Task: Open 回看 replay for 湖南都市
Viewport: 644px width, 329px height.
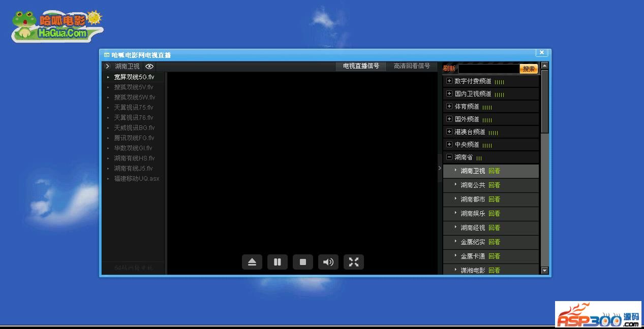Action: click(494, 200)
